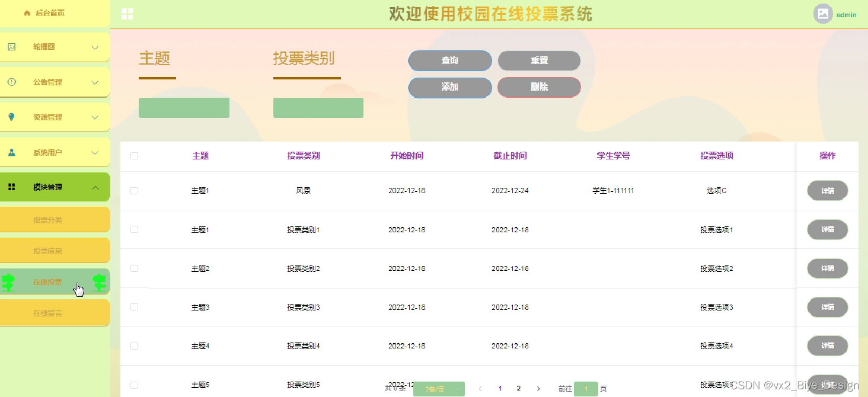Click the green 投票类别 search input field

pyautogui.click(x=318, y=108)
